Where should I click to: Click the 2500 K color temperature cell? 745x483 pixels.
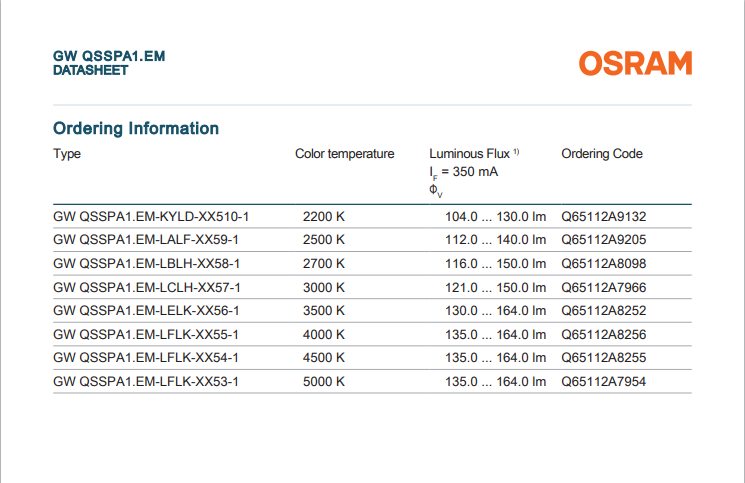324,240
